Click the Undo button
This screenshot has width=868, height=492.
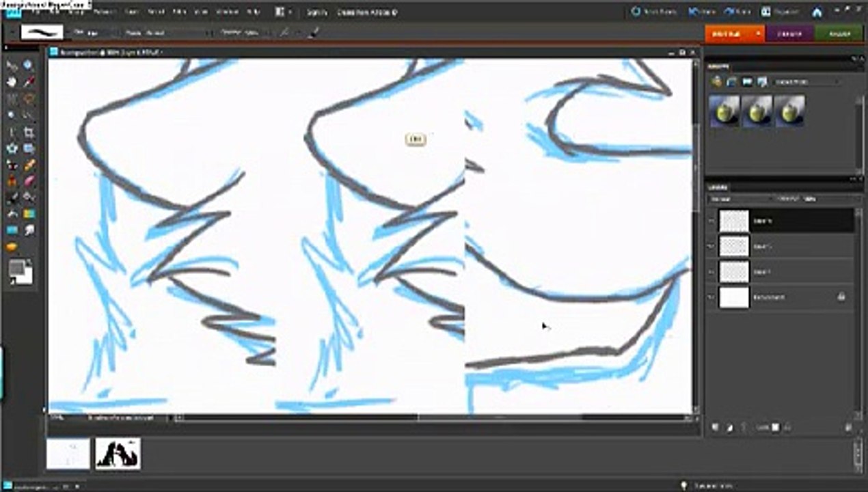pos(703,12)
